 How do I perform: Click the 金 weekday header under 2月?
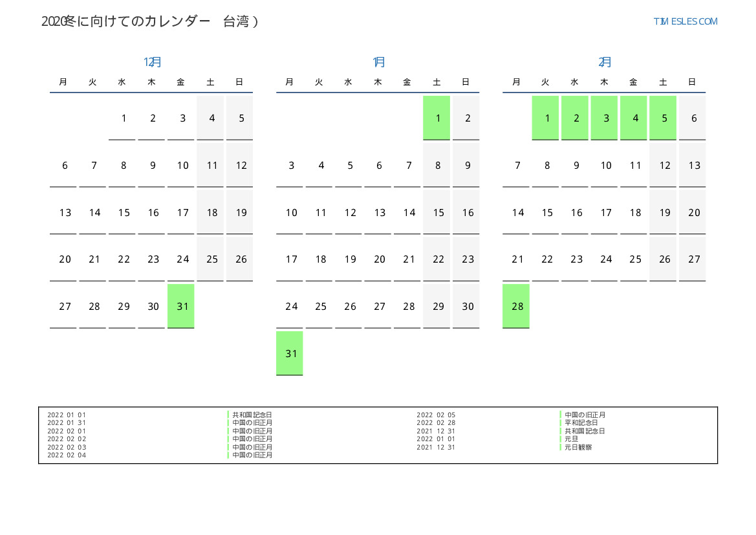634,82
